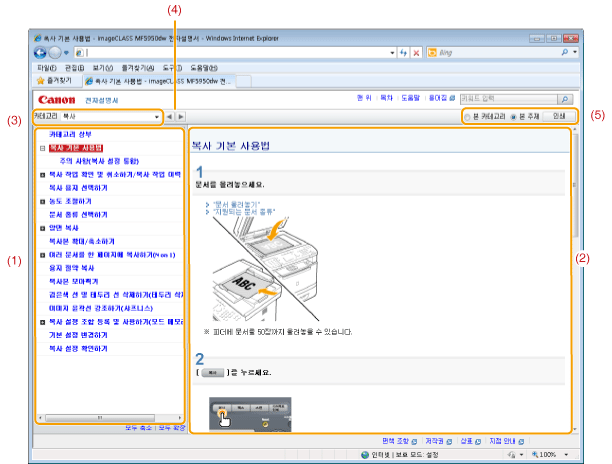Select the 본 주제 print radio button

pos(513,117)
